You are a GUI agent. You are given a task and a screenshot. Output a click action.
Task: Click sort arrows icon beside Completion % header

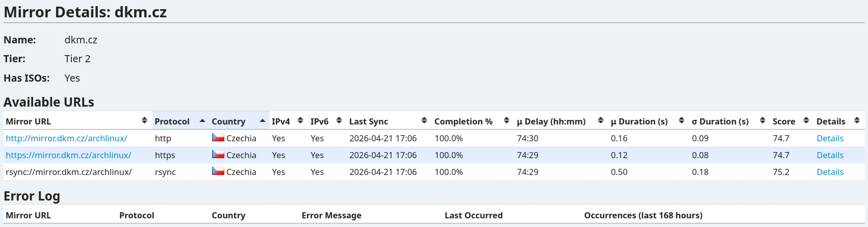pyautogui.click(x=506, y=121)
